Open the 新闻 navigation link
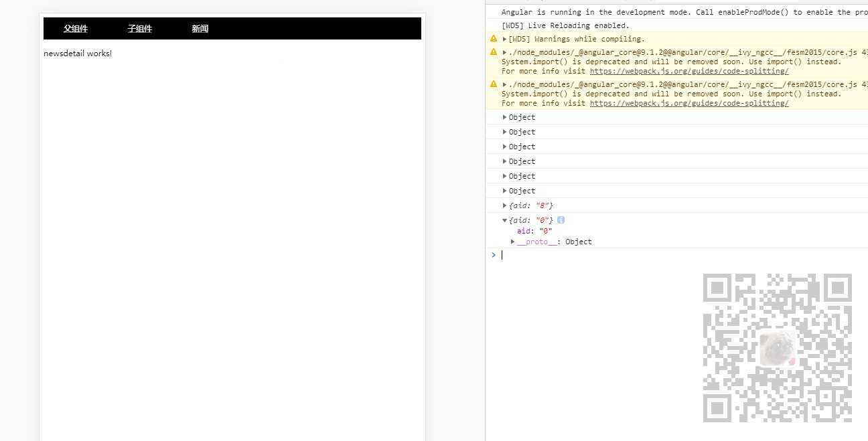This screenshot has width=868, height=441. point(200,29)
